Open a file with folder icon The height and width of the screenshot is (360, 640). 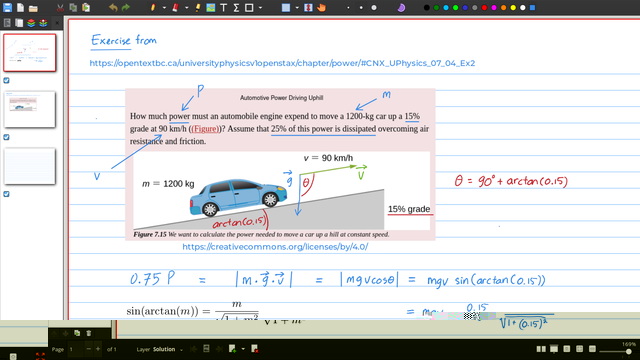tap(33, 8)
